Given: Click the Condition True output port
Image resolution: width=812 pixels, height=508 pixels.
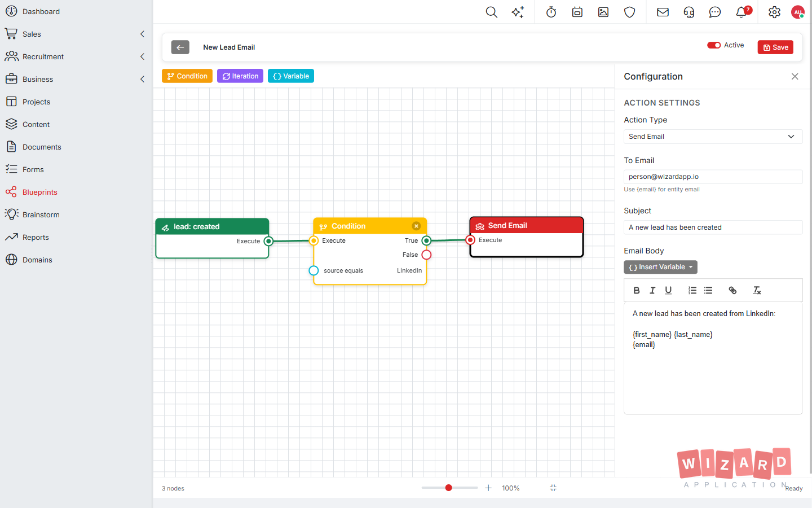Looking at the screenshot, I should 426,240.
